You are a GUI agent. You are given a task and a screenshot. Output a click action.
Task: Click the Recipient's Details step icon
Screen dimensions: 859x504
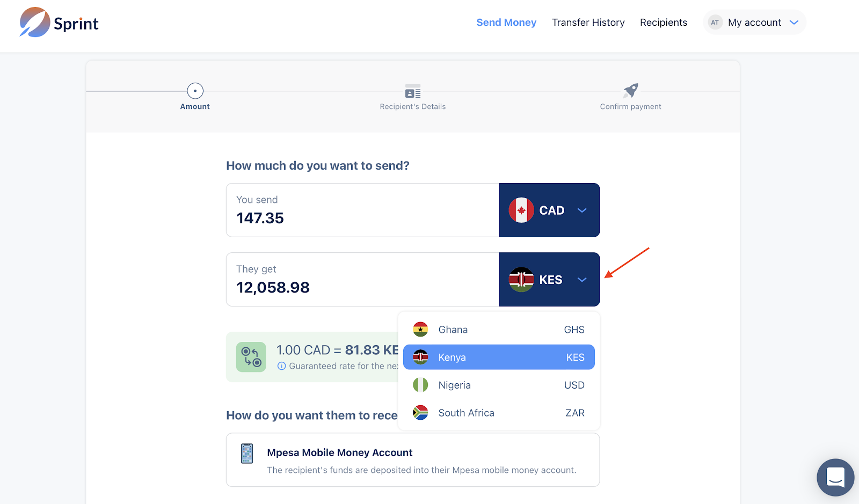[x=413, y=91]
